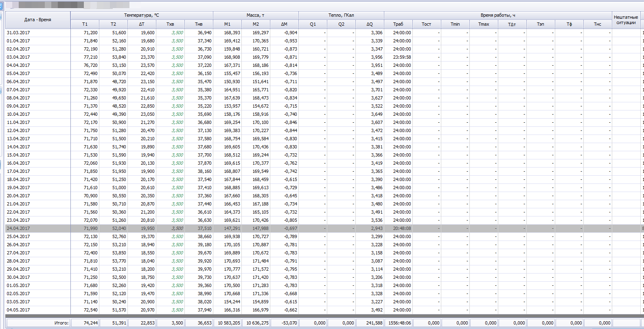Click the T1 value 76,720
The height and width of the screenshot is (329, 644).
[91, 65]
